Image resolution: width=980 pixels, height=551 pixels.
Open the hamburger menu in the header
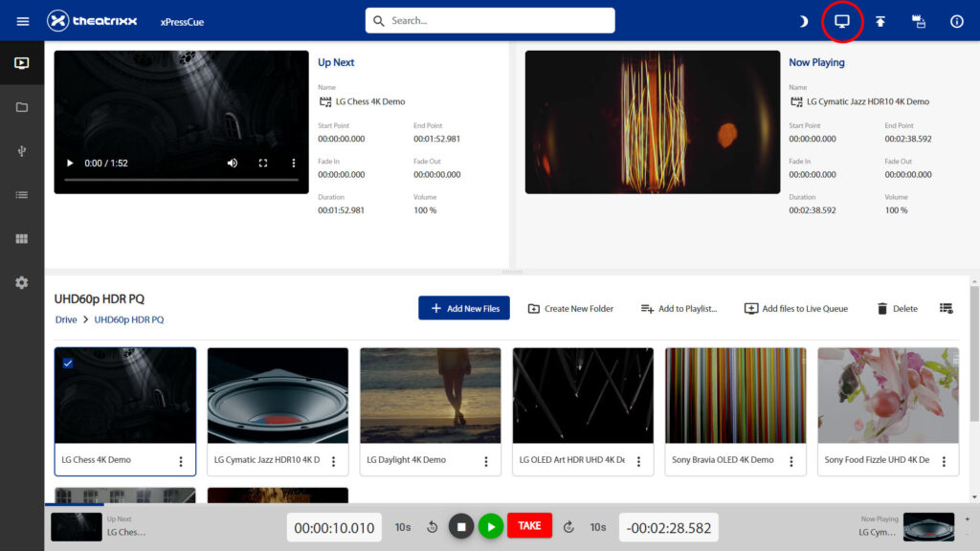[22, 21]
